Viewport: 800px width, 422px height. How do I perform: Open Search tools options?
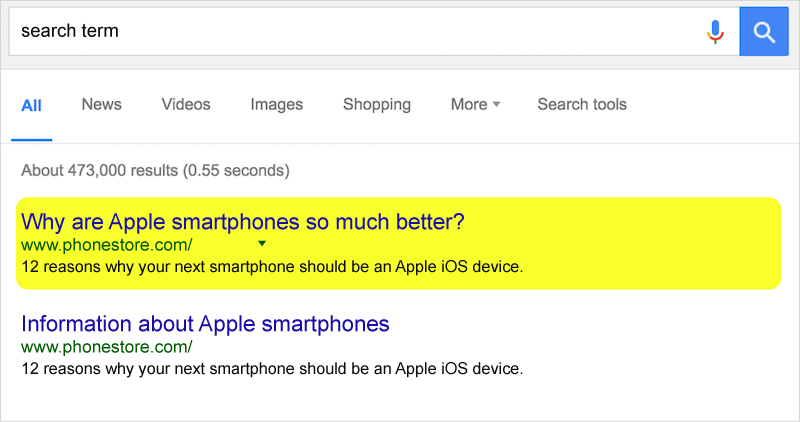tap(582, 105)
